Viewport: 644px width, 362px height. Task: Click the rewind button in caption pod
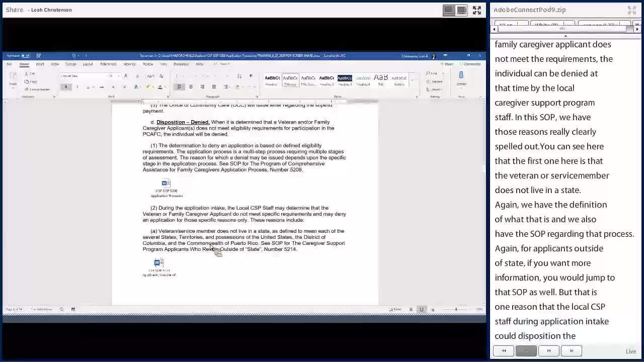click(x=504, y=351)
